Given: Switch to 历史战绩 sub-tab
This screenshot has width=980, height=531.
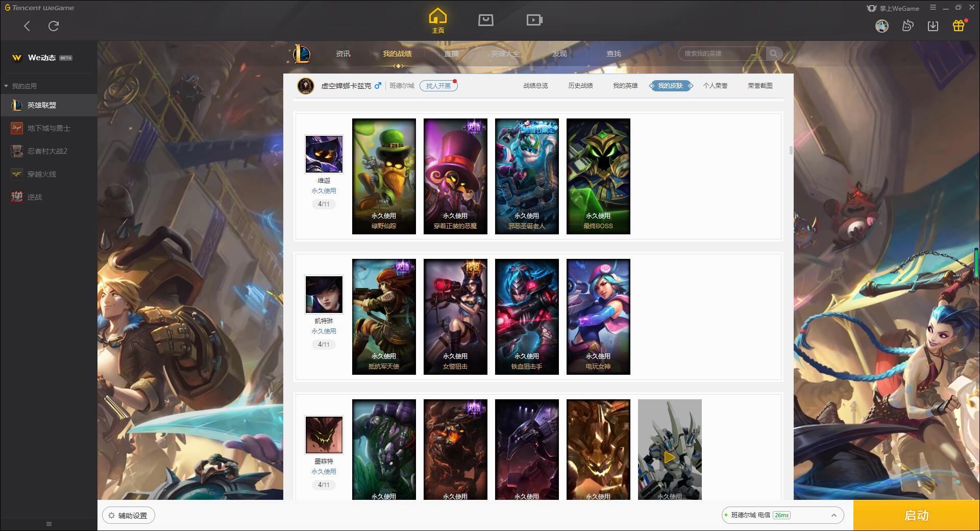Looking at the screenshot, I should click(580, 86).
